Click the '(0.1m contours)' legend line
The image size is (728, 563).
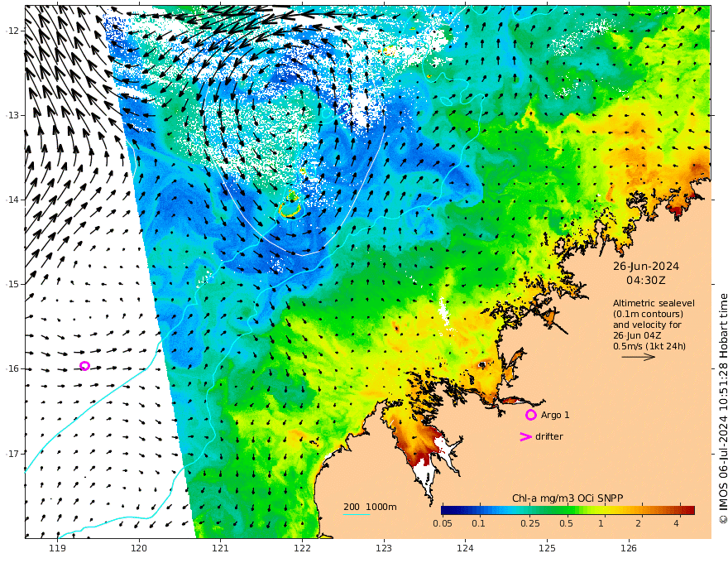648,314
